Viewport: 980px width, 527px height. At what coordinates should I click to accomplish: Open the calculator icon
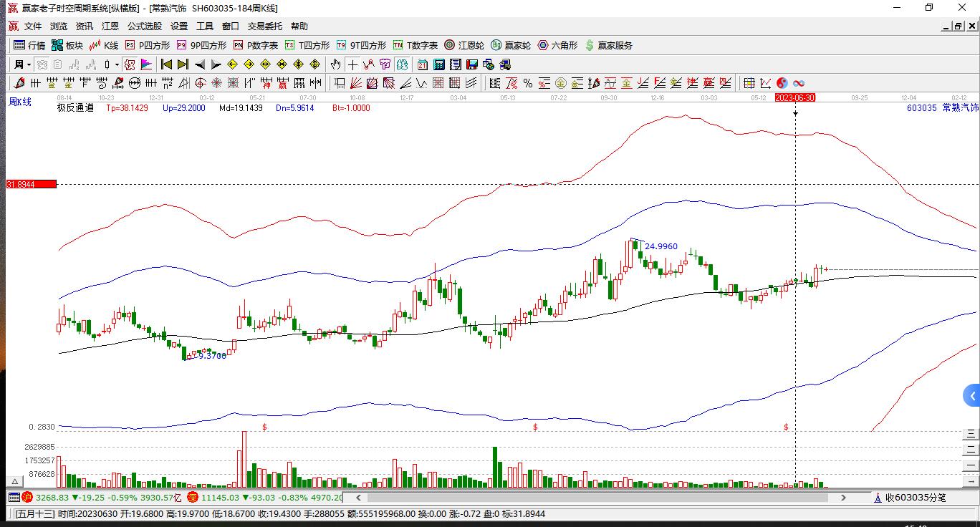[x=438, y=64]
